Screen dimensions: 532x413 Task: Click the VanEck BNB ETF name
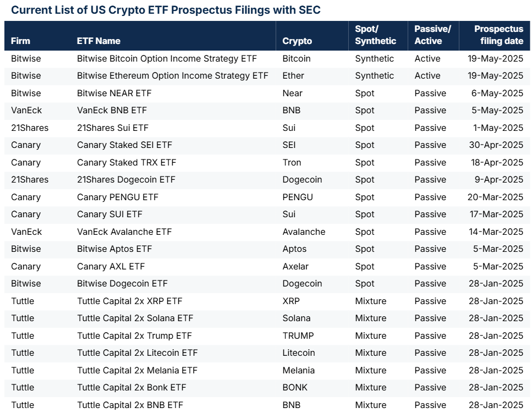click(x=112, y=110)
